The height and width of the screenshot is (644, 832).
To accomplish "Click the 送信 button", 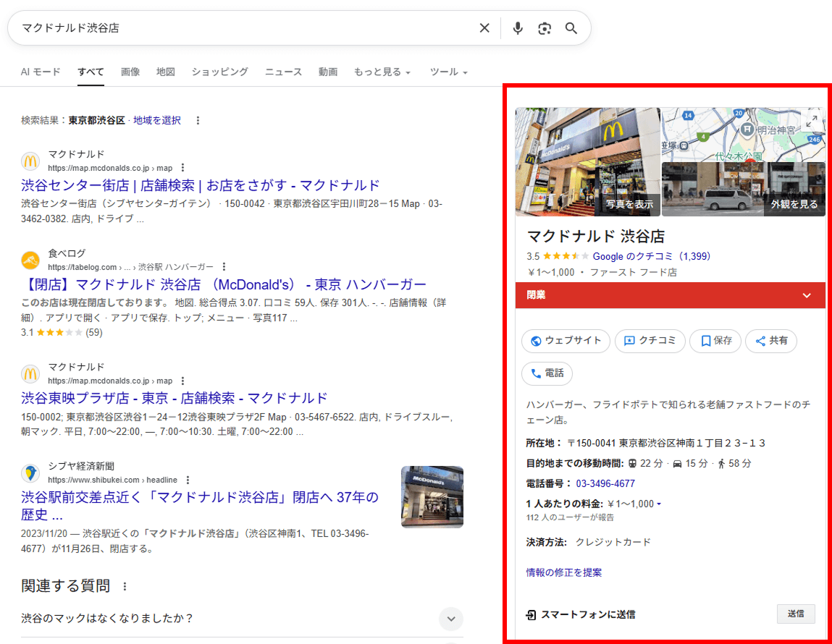I will click(795, 614).
